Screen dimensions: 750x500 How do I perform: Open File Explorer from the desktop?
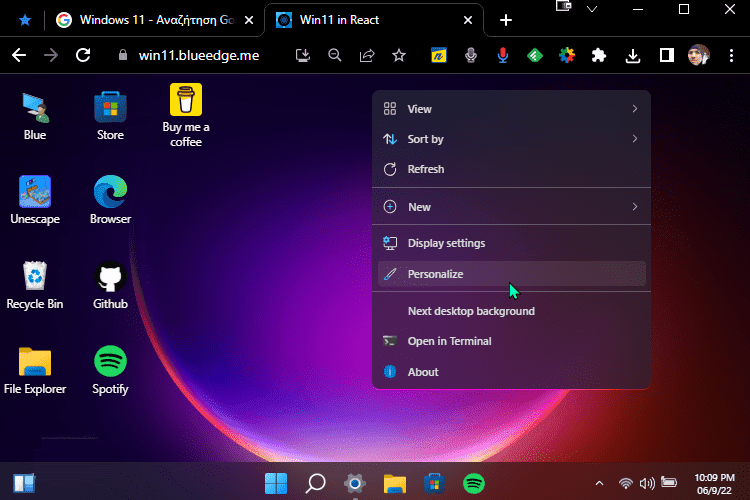[x=35, y=370]
